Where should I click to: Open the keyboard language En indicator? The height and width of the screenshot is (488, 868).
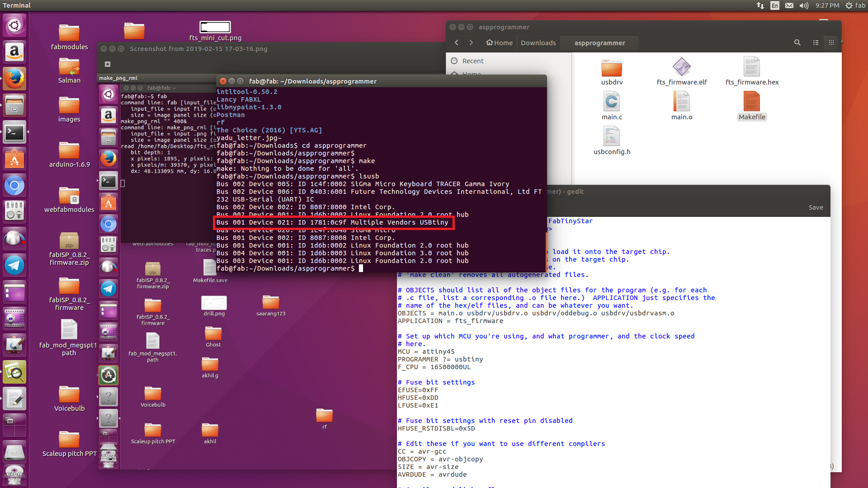coord(775,5)
